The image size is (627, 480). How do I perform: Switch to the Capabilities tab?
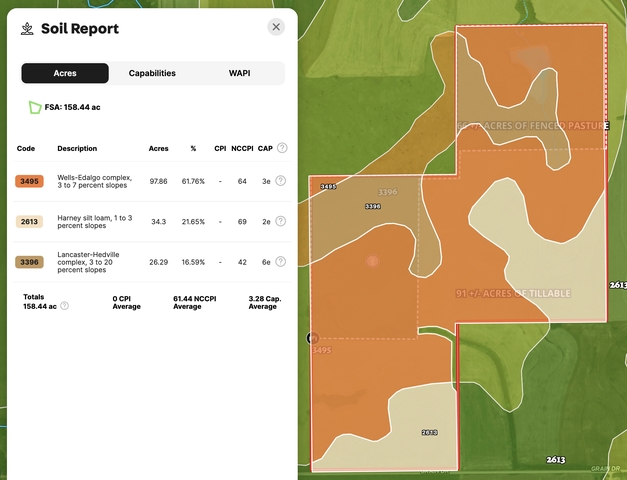tap(152, 73)
